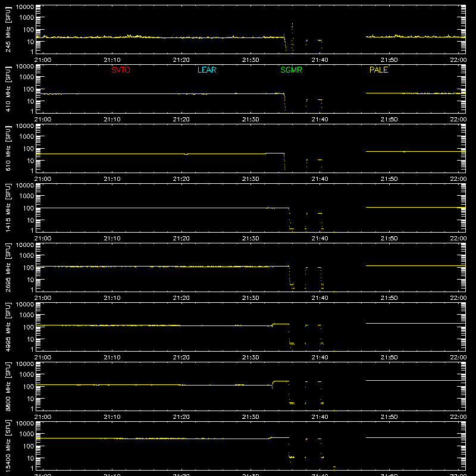Click the 21:30 tick under the 4995 MHz plot
This screenshot has height=476, width=476.
click(250, 358)
